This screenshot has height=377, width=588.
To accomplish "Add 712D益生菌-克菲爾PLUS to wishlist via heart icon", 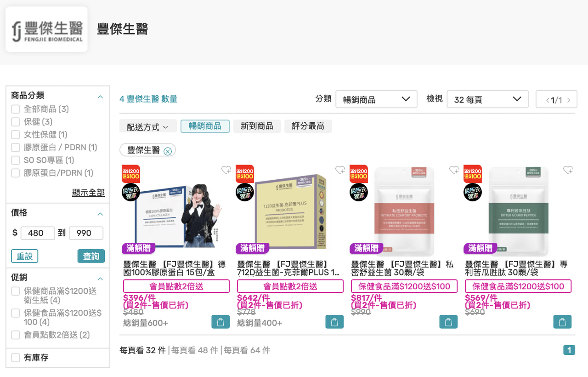I will pos(340,170).
